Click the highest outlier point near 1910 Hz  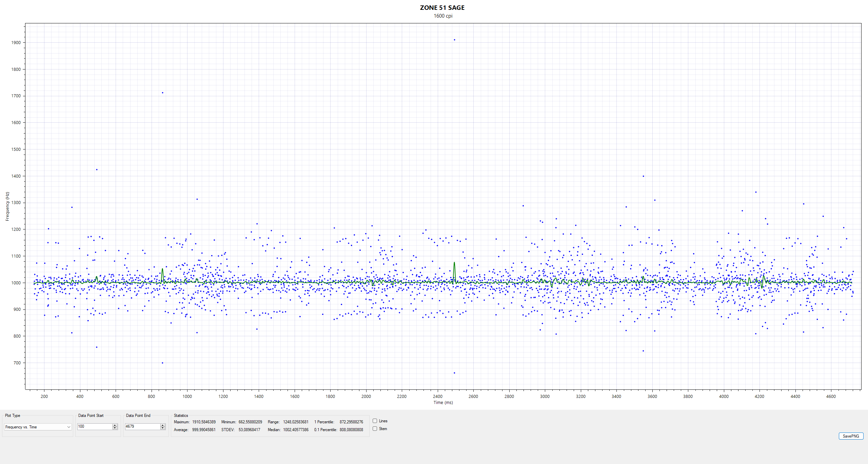pyautogui.click(x=454, y=40)
